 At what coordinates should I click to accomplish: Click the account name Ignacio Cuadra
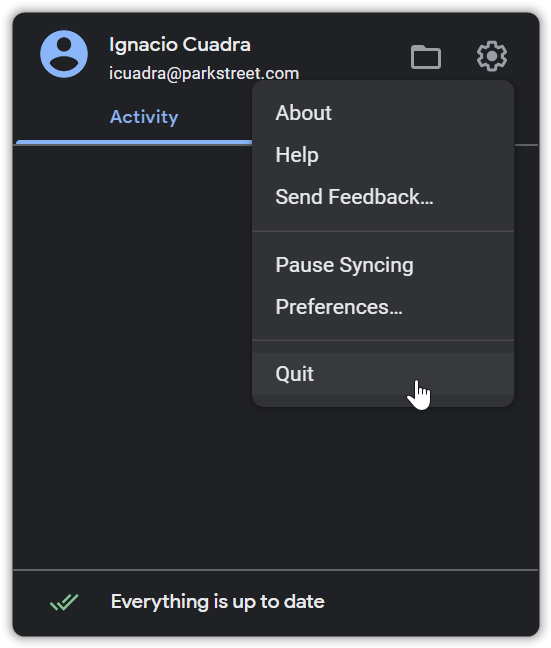pos(180,45)
